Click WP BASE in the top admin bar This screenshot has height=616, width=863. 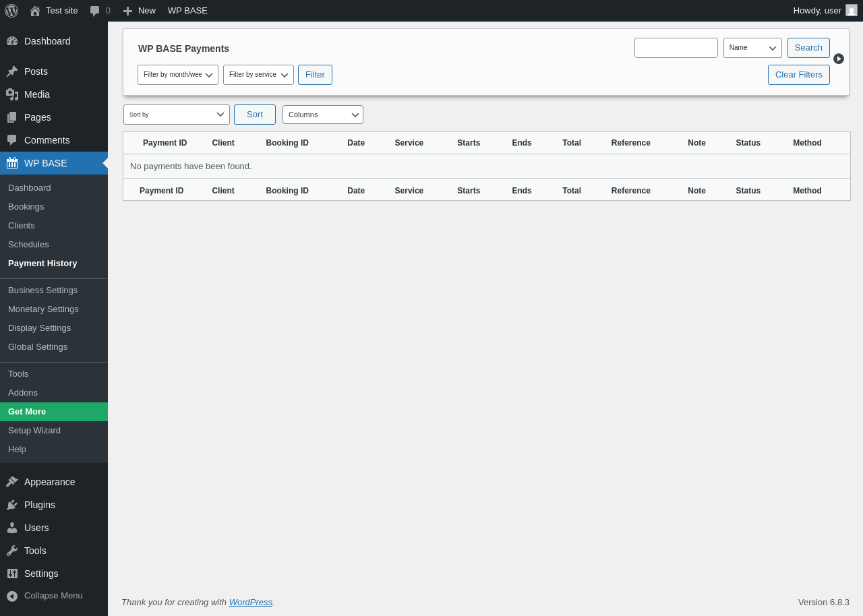tap(187, 11)
